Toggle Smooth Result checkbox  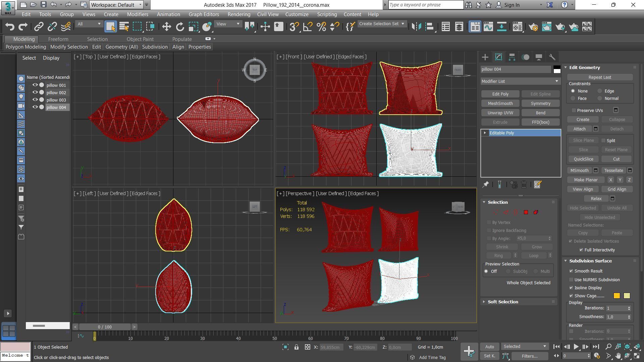pos(571,271)
